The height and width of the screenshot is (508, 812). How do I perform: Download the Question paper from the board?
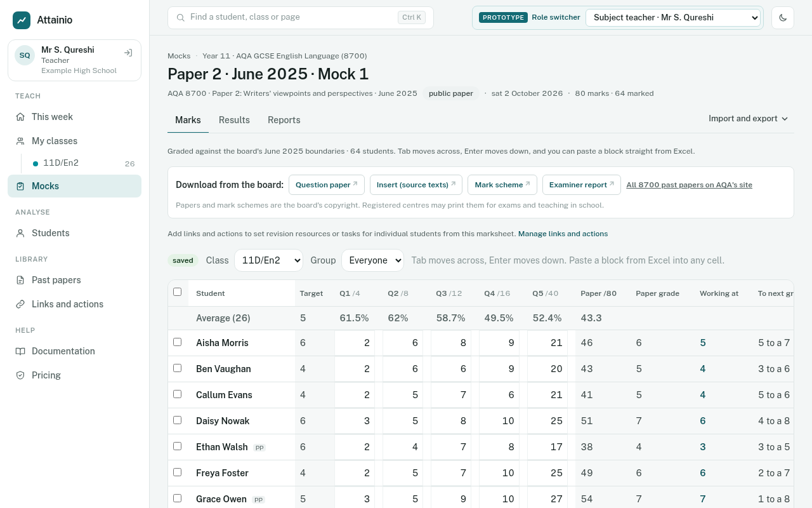[327, 185]
